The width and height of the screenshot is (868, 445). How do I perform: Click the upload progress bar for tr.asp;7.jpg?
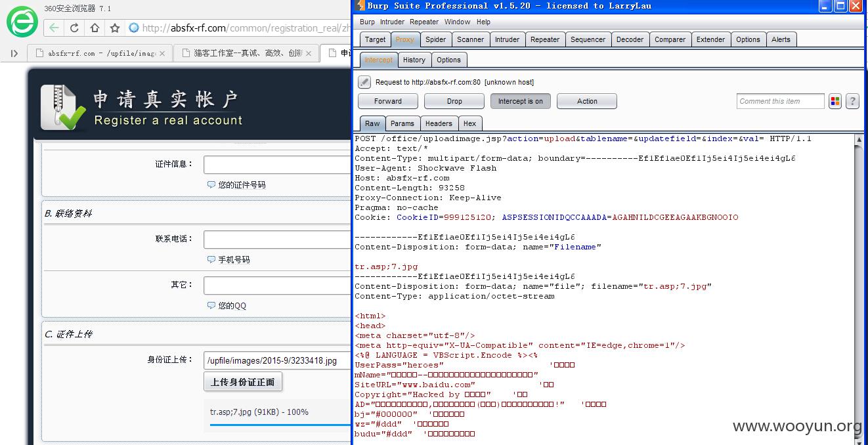coord(280,425)
